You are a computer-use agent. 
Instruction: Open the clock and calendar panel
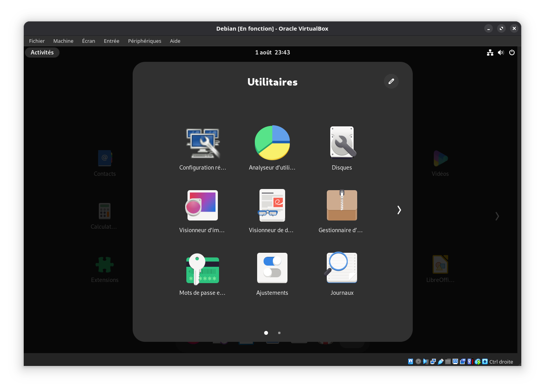[x=272, y=52]
